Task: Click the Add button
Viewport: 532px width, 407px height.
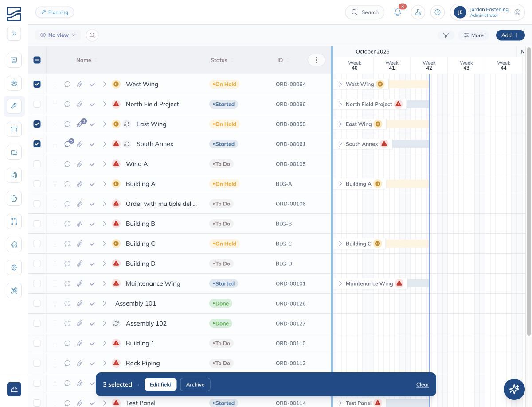Action: pos(510,35)
